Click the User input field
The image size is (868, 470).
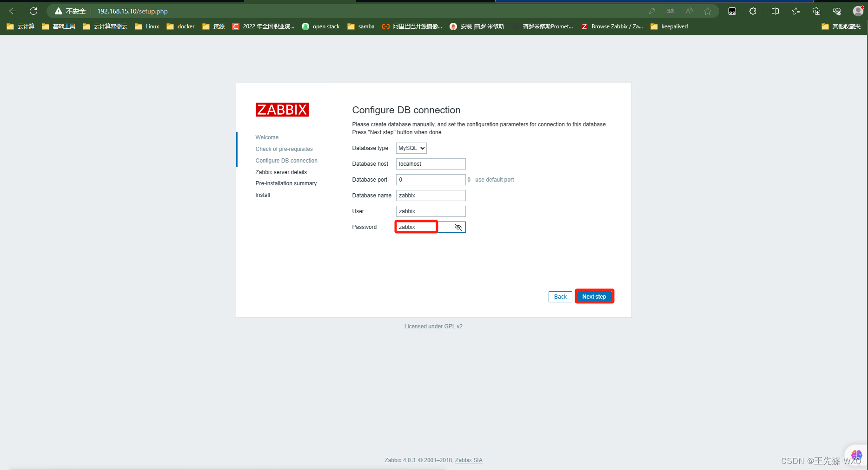431,211
